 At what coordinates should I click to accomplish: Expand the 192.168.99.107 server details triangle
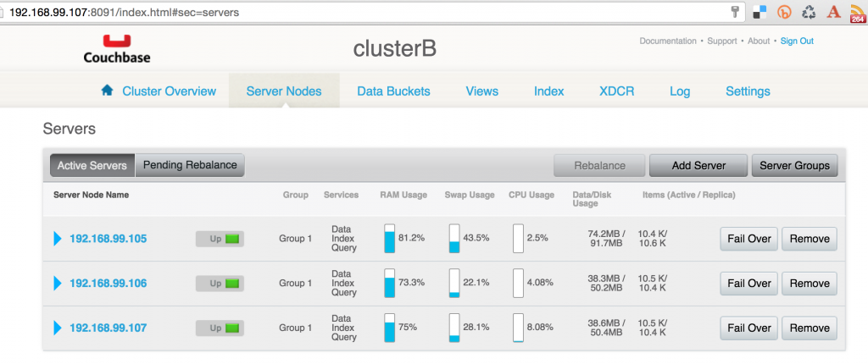[x=58, y=328]
